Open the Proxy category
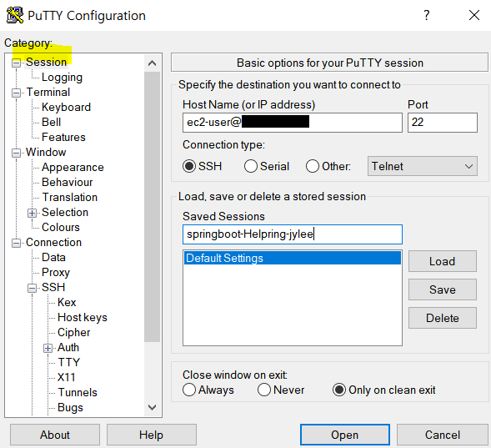Viewport: 491px width, 448px height. 56,273
